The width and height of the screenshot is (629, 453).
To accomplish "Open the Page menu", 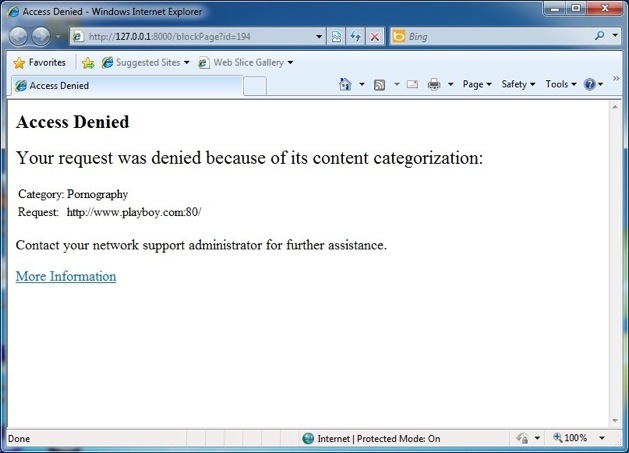I will pos(477,84).
